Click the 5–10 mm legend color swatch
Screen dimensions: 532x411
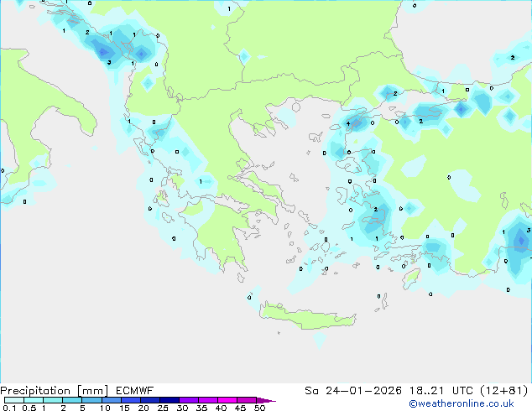[91, 401]
